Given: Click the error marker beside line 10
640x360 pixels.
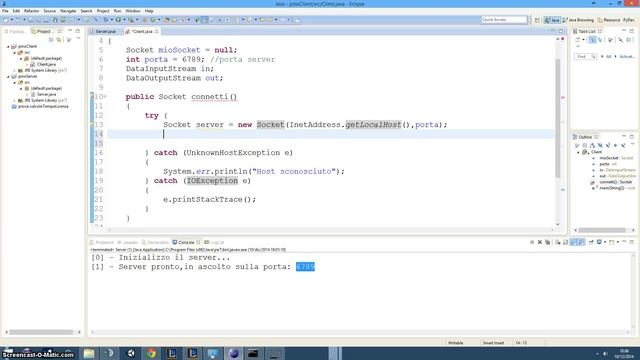Looking at the screenshot, I should coord(92,97).
